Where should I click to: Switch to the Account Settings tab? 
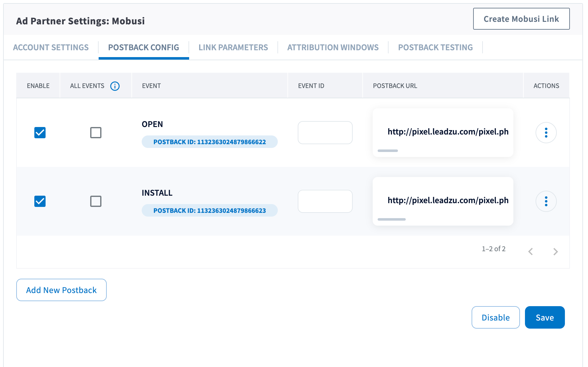[51, 47]
